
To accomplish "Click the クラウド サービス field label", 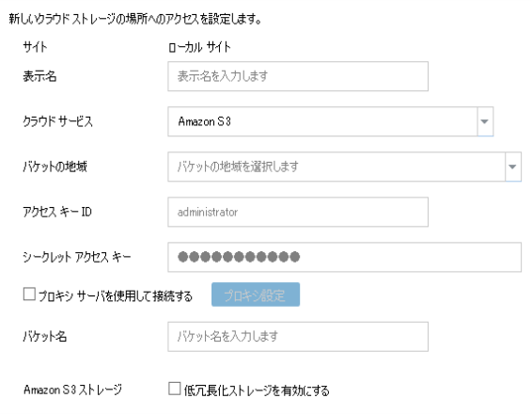I will click(57, 121).
